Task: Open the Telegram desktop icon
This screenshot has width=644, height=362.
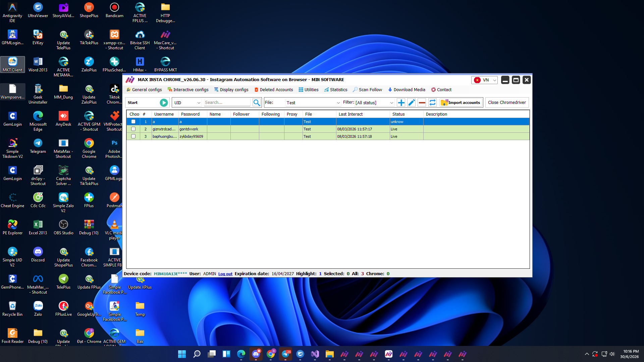Action: pyautogui.click(x=38, y=146)
